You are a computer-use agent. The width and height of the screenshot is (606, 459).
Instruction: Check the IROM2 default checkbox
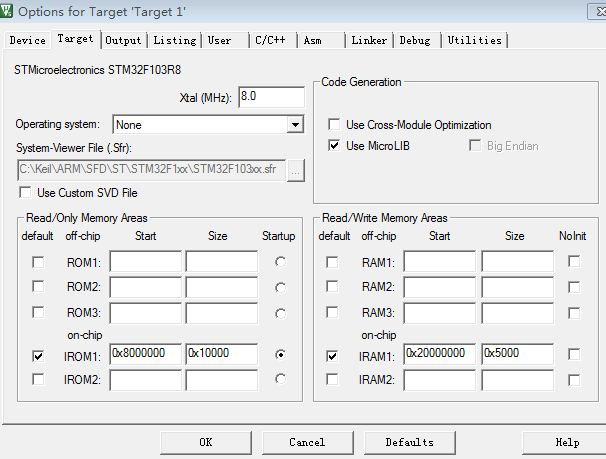(x=38, y=379)
